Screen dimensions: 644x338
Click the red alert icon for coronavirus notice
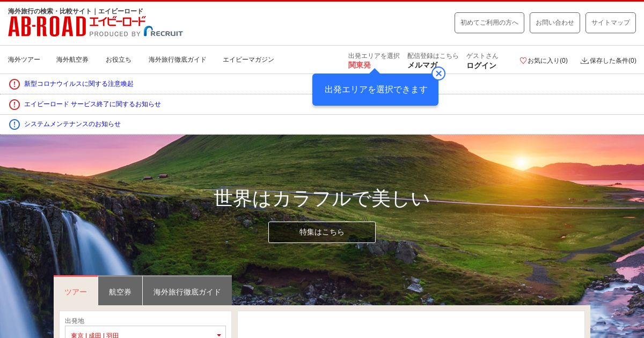point(14,84)
